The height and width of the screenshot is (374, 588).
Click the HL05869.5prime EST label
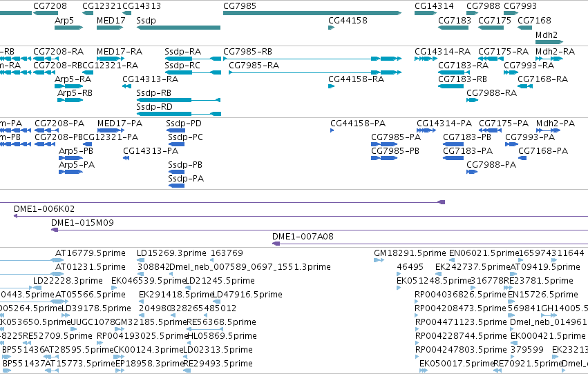click(221, 336)
